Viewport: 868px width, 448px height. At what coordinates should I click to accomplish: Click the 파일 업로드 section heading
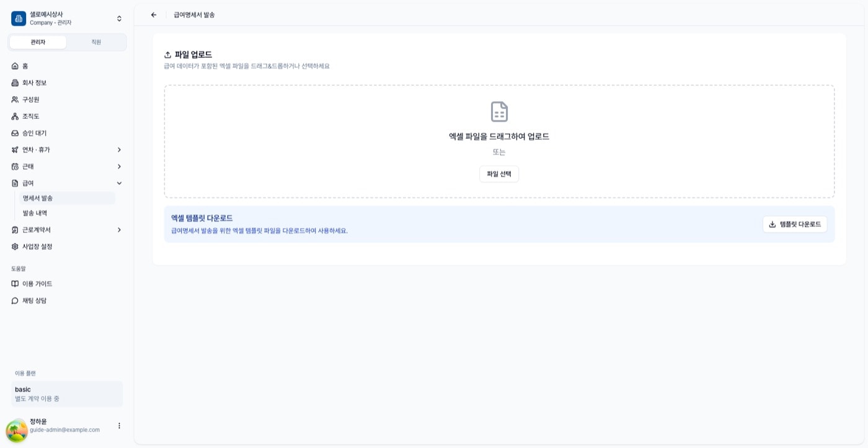(x=193, y=55)
